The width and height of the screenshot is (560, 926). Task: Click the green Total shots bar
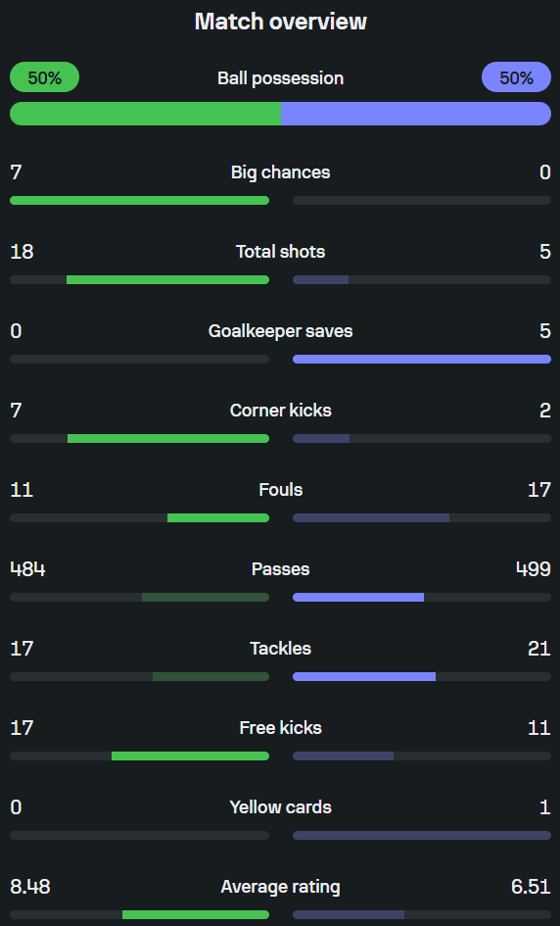167,280
